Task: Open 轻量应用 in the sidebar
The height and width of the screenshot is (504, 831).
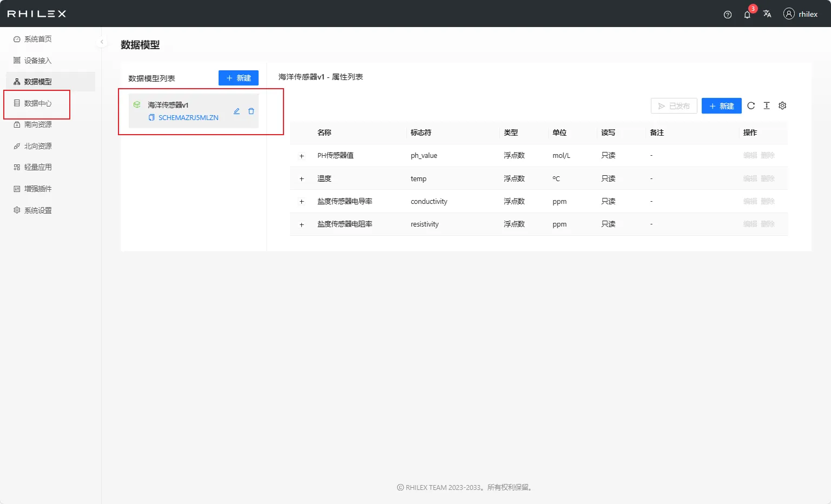Action: [x=51, y=167]
